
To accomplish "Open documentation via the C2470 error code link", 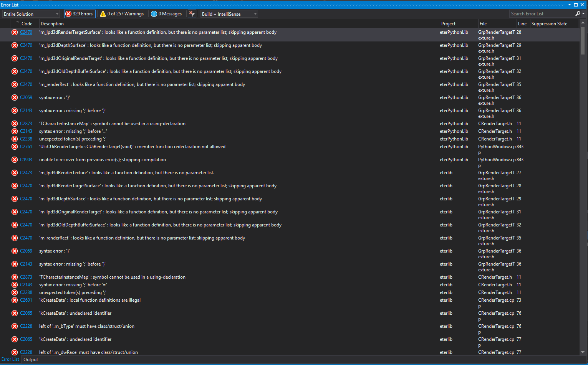I will point(26,32).
